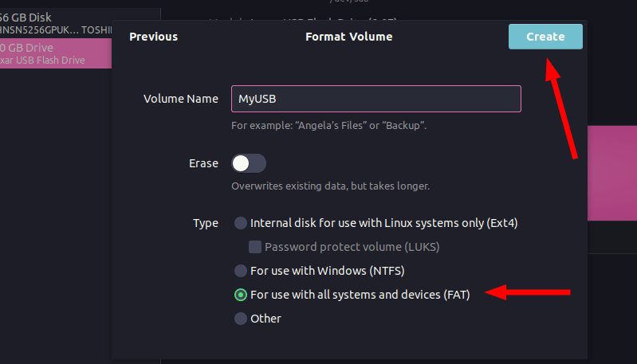This screenshot has height=364, width=637.
Task: Click the red arrow pointing at FAT option
Action: (529, 294)
